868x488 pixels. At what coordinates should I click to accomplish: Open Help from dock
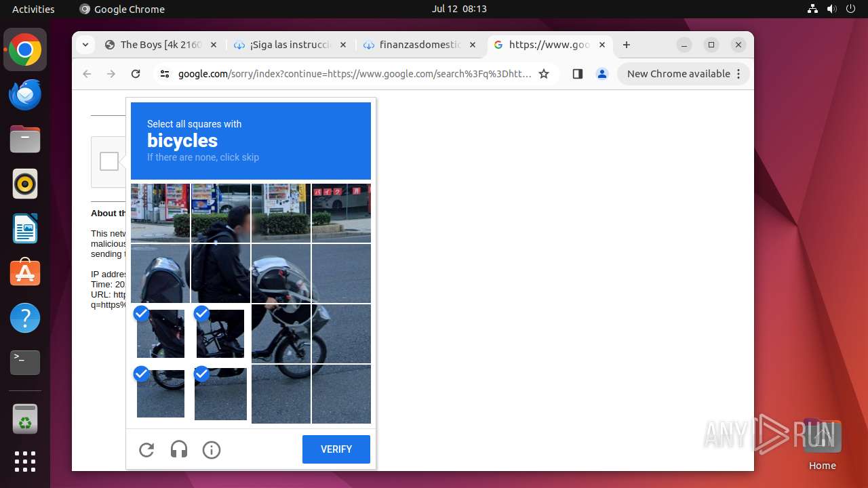pos(25,318)
